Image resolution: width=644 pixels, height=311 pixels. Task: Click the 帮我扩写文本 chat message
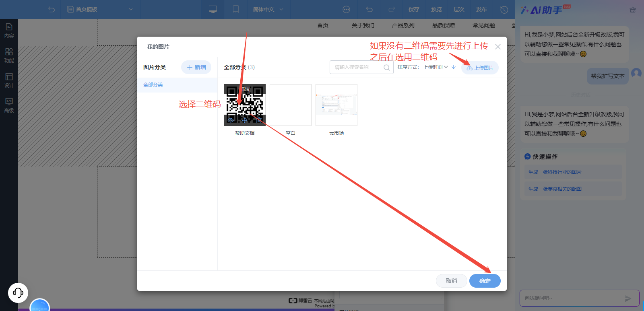[608, 76]
